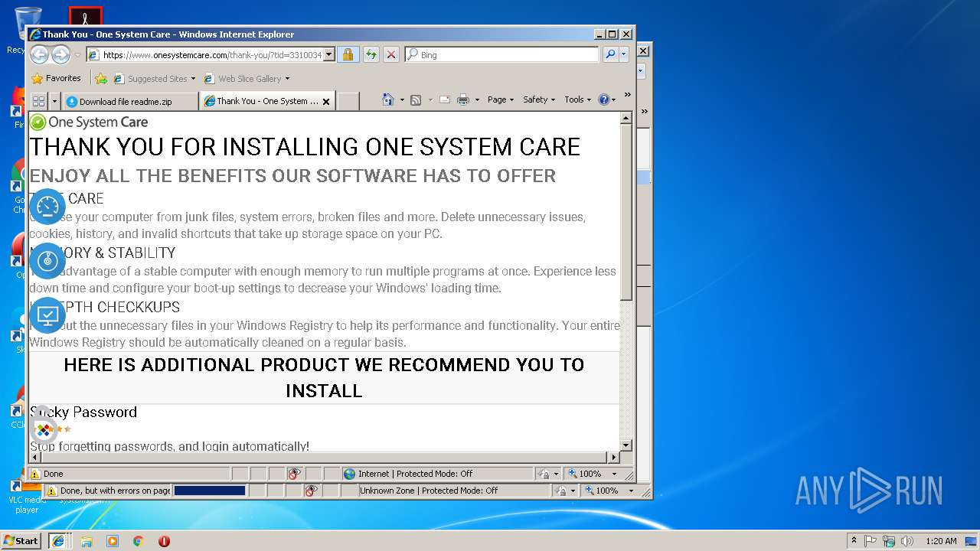Open Page menu
980x551 pixels.
[500, 99]
